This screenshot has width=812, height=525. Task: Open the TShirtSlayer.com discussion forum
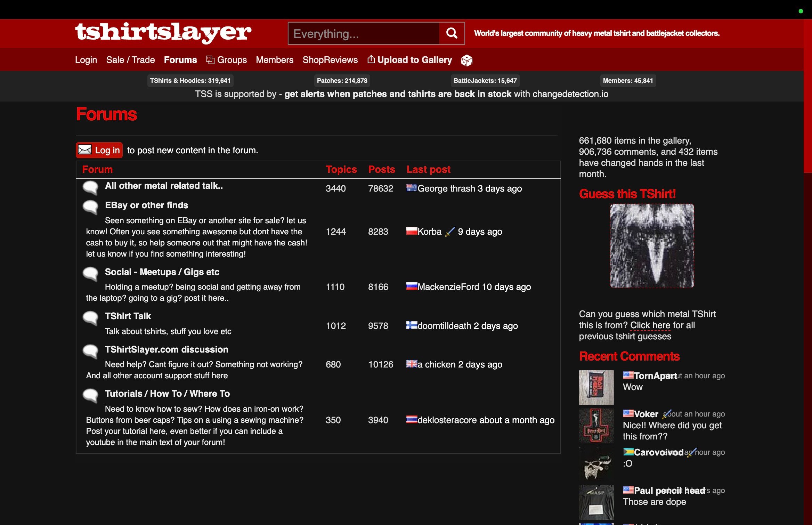[x=167, y=349]
